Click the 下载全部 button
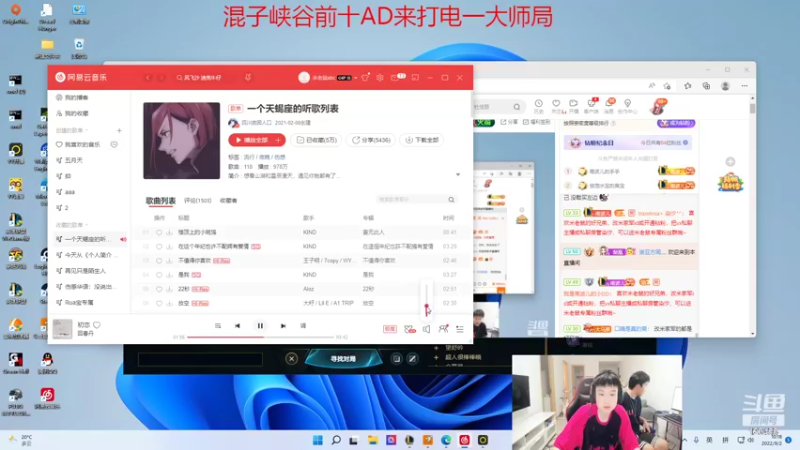The height and width of the screenshot is (450, 800). pos(422,140)
